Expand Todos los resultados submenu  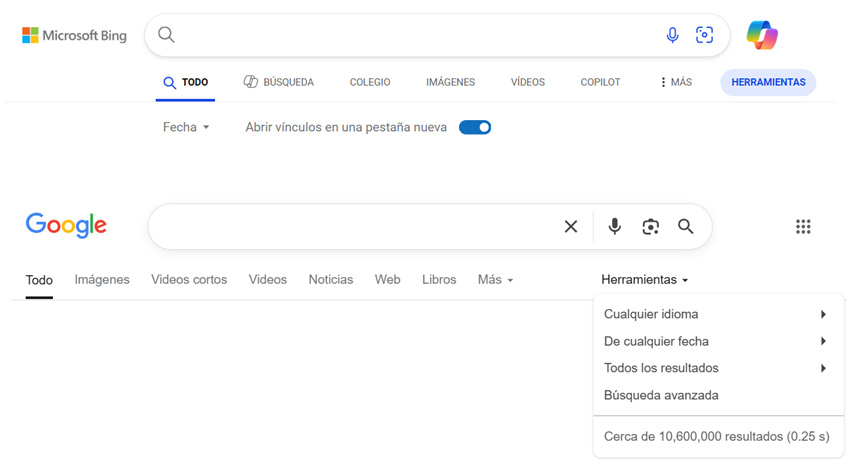[x=718, y=368]
